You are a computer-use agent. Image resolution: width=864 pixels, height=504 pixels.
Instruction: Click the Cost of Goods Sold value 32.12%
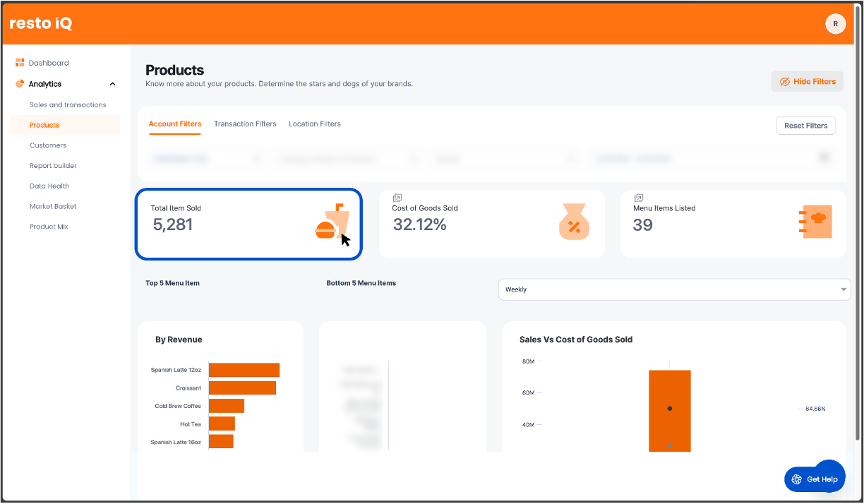(419, 225)
